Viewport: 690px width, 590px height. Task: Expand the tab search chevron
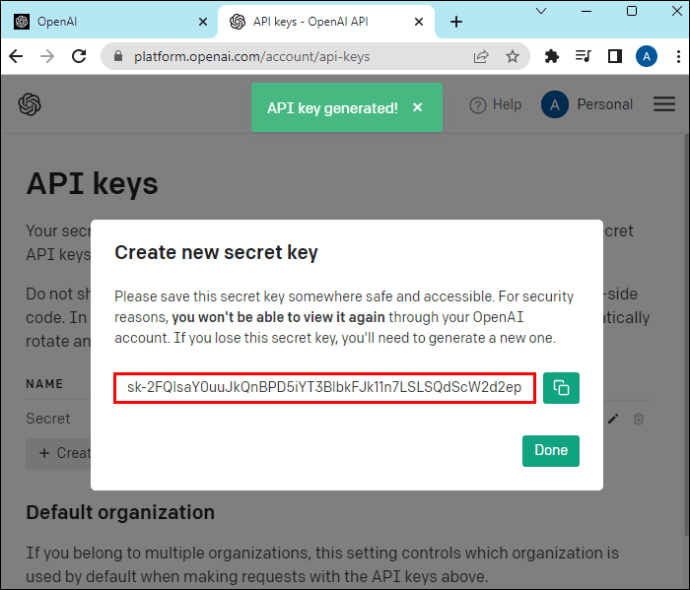pyautogui.click(x=541, y=11)
